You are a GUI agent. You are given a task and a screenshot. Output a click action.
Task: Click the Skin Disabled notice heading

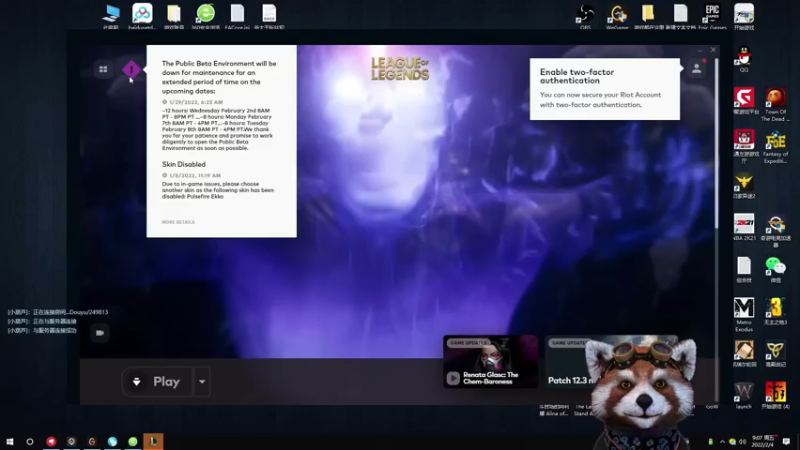(x=184, y=164)
